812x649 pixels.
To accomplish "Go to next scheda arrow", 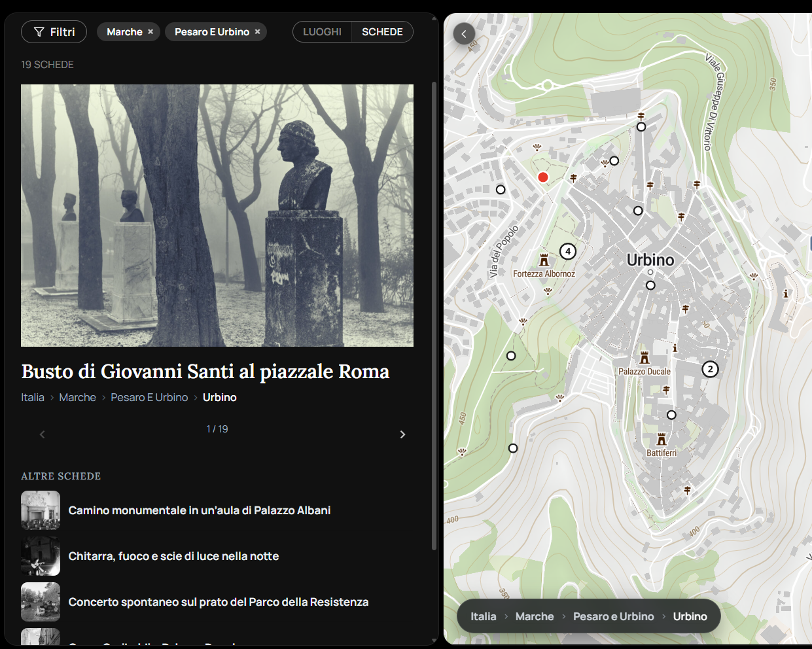I will pyautogui.click(x=402, y=434).
